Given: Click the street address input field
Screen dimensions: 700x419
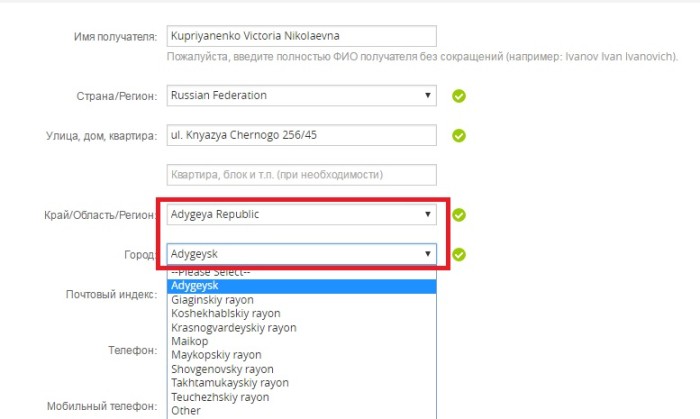Looking at the screenshot, I should (x=301, y=136).
